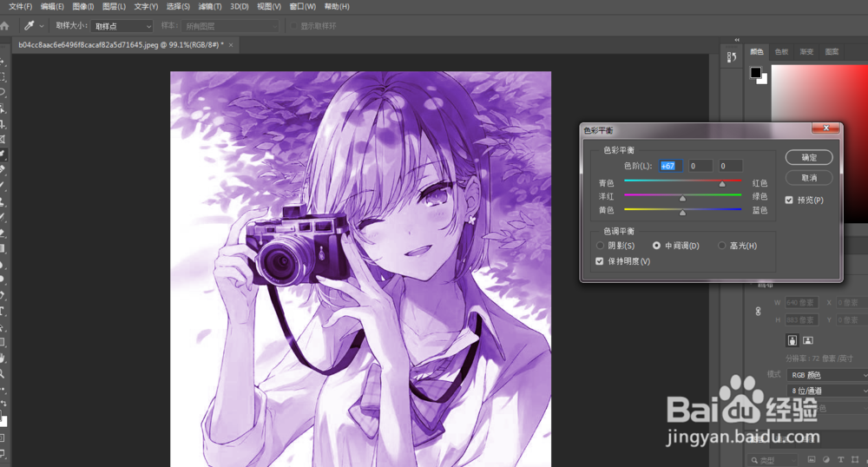Image resolution: width=868 pixels, height=467 pixels.
Task: Go to the Photoshop home screen icon
Action: click(4, 26)
